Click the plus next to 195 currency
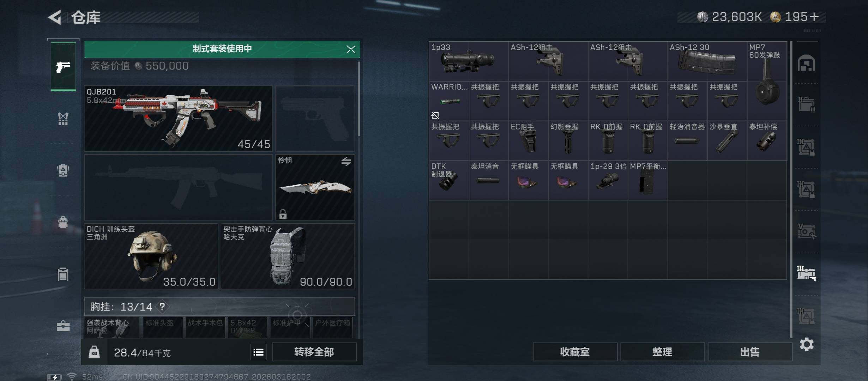 pos(814,17)
